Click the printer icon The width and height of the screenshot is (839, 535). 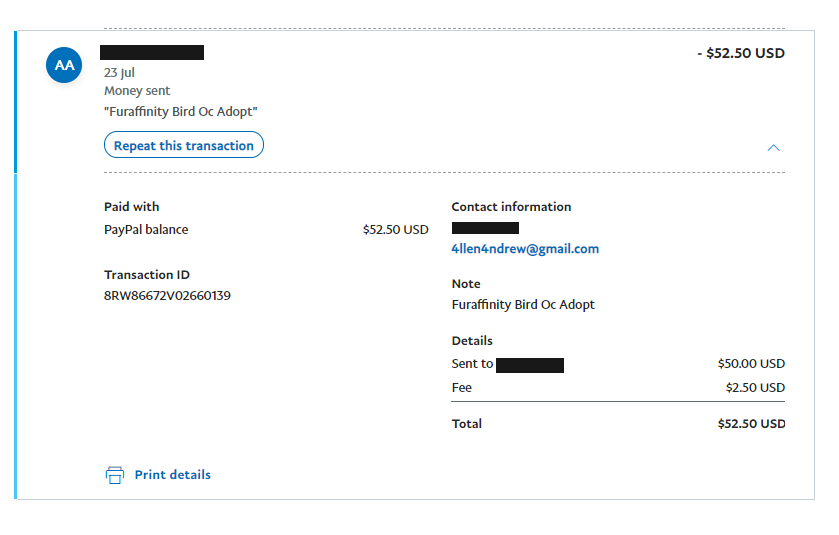[x=115, y=475]
